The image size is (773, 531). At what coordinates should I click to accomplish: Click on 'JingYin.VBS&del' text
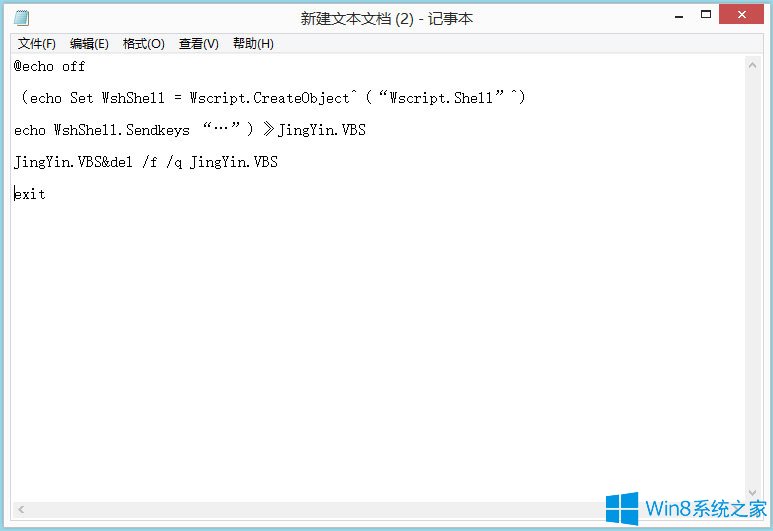coord(73,162)
